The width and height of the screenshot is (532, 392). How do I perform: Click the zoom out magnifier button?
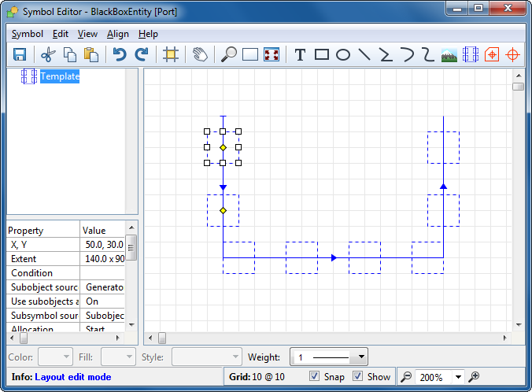click(x=406, y=377)
